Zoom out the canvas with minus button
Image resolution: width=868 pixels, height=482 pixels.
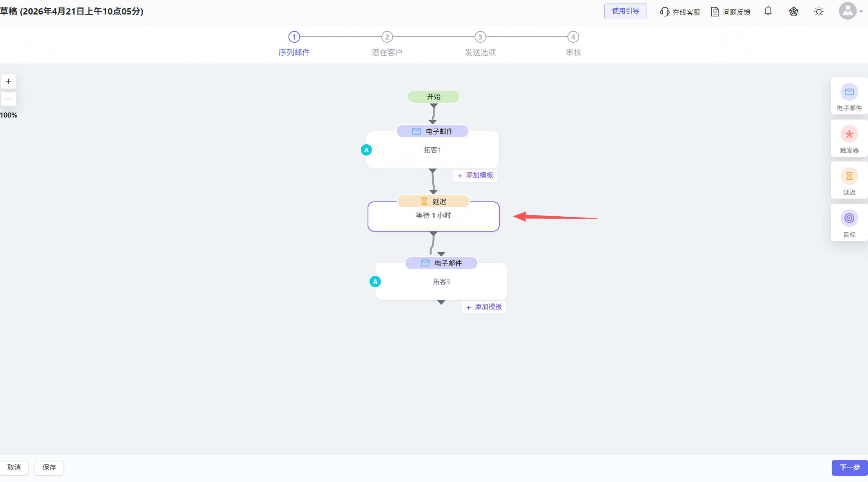point(8,99)
